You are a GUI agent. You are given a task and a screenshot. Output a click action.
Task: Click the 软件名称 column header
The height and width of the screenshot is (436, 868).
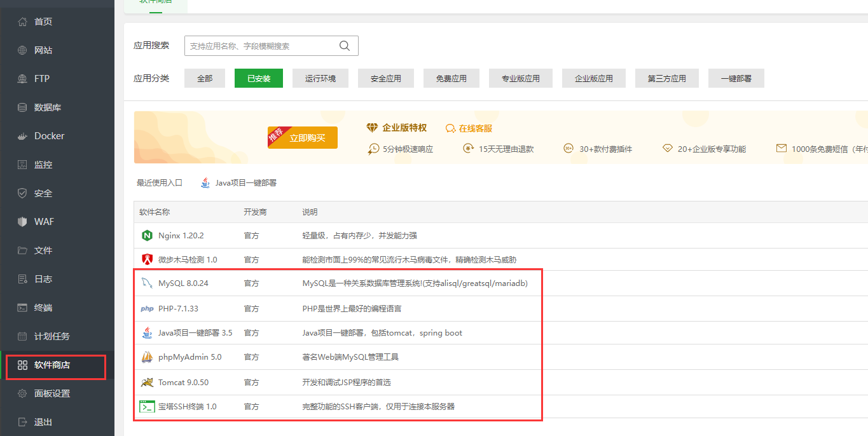pos(155,212)
